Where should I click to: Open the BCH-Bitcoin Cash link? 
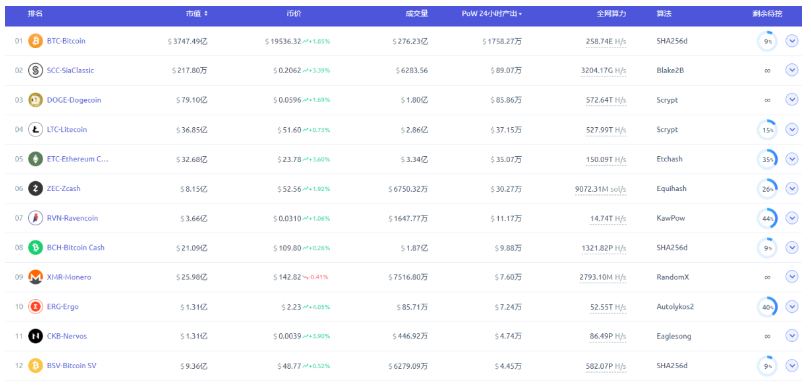76,247
